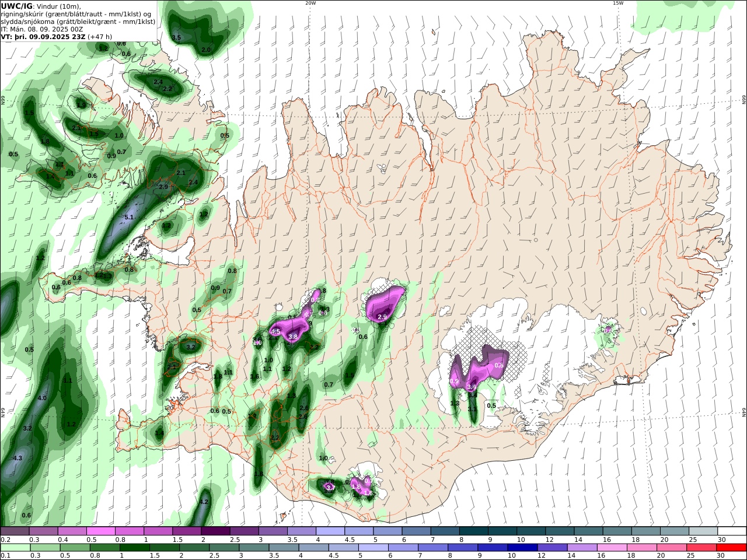Click the bold UWC/IG title text
Screen dimensions: 747x560
click(16, 6)
